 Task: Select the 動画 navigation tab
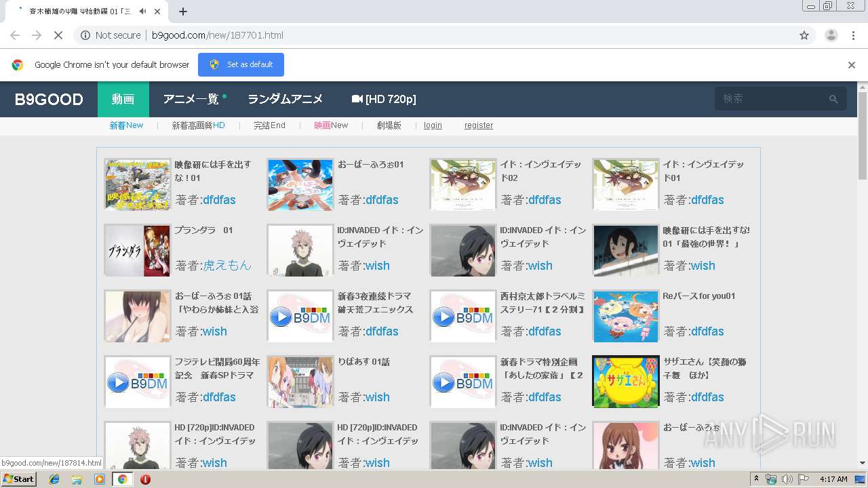123,99
